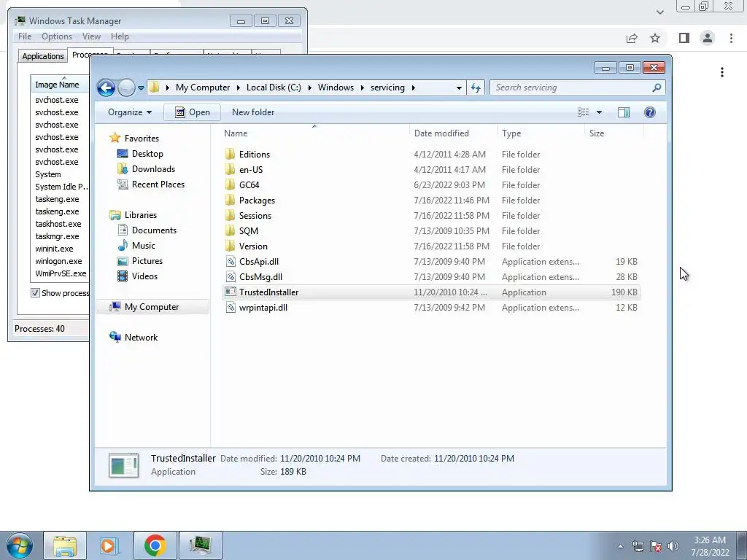Select the TrustedInstaller application icon in list
Viewport: 747px width, 560px height.
[231, 292]
